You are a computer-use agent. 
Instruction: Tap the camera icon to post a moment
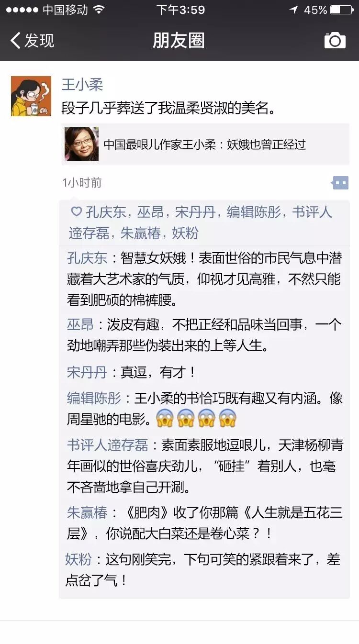pyautogui.click(x=335, y=41)
